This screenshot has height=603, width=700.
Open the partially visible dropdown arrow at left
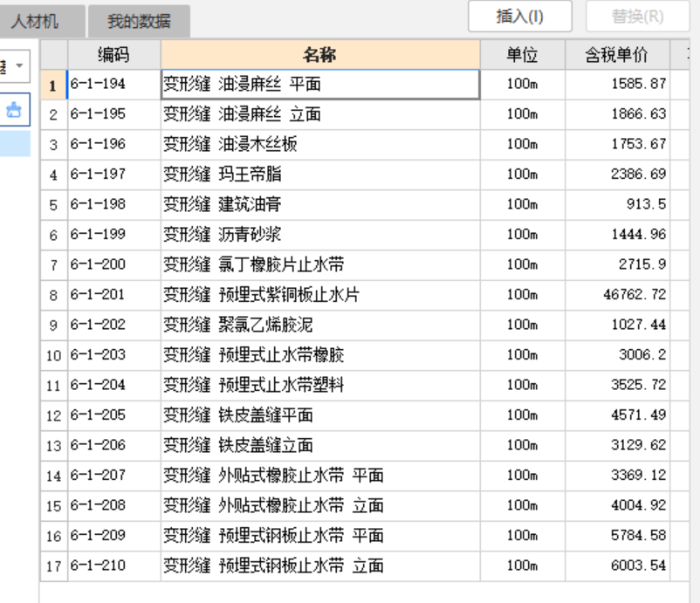[x=19, y=65]
